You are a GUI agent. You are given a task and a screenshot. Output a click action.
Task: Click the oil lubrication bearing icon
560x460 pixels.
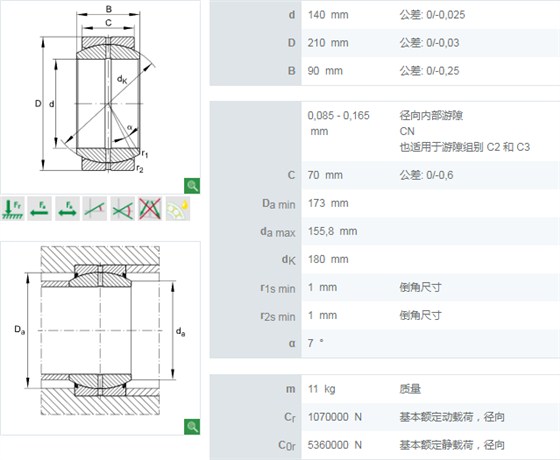tap(178, 209)
